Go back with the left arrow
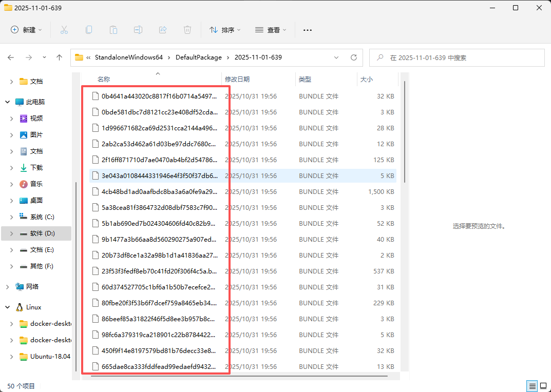The image size is (551, 392). click(x=11, y=57)
